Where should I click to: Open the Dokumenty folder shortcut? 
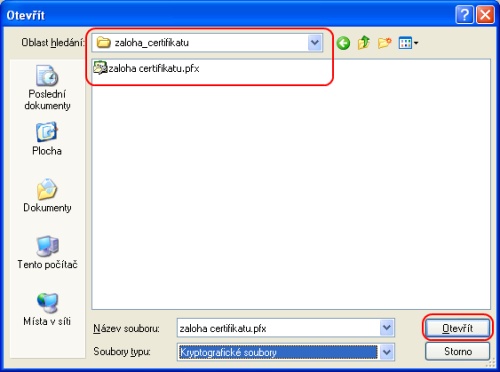point(47,196)
